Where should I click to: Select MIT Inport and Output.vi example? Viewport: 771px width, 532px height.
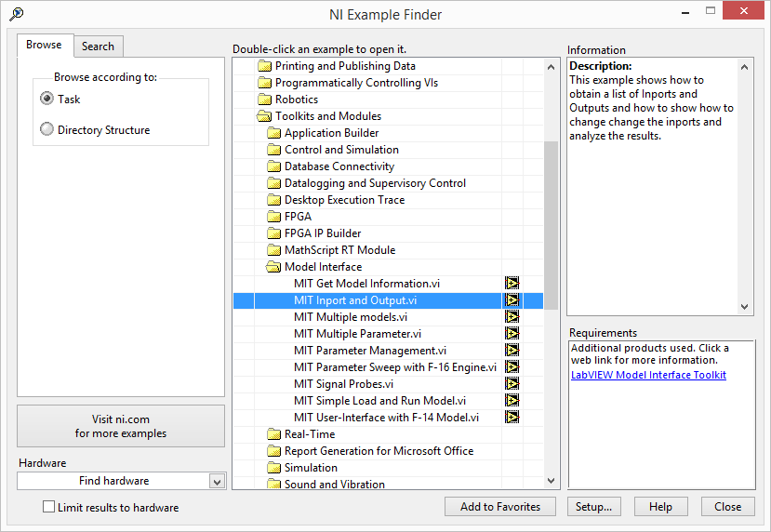point(355,300)
